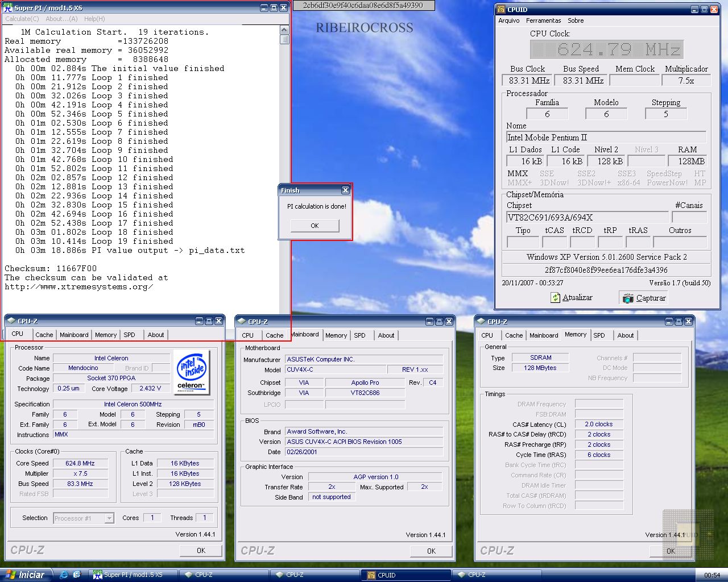Select About tab in CPU-Z Memory window
The image size is (728, 582).
pos(626,335)
